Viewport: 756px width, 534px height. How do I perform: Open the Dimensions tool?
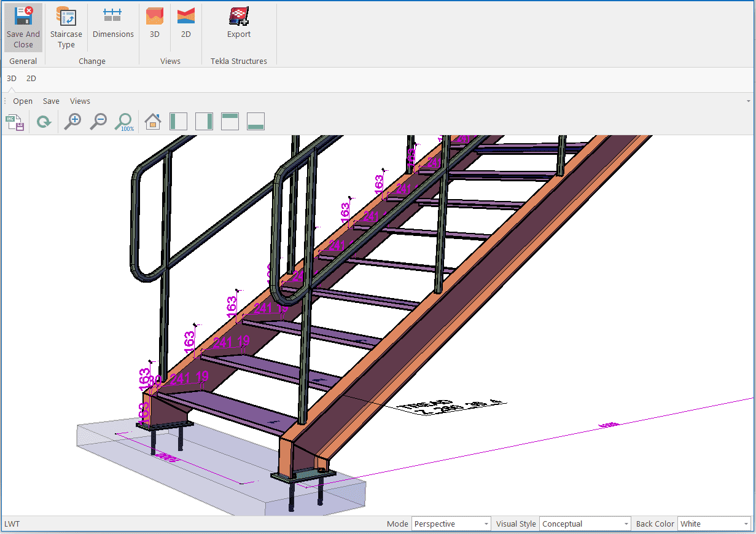coord(113,25)
